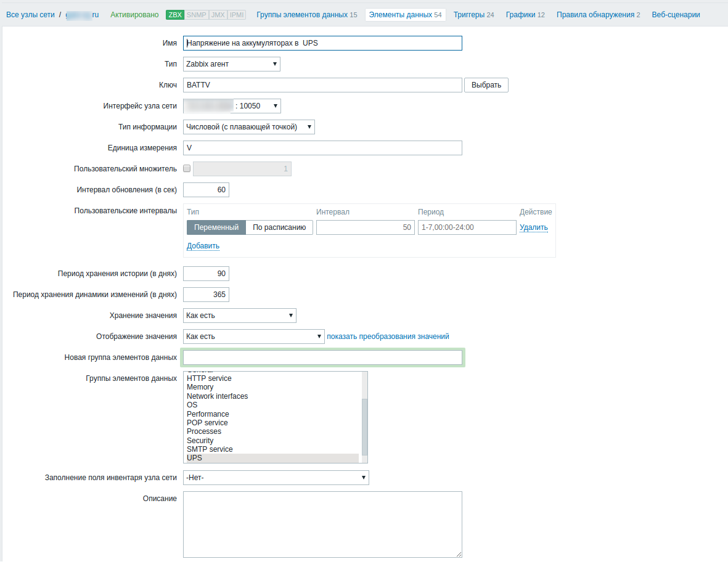Enable the Пользовательский множитель checkbox
The image size is (728, 588).
point(187,168)
